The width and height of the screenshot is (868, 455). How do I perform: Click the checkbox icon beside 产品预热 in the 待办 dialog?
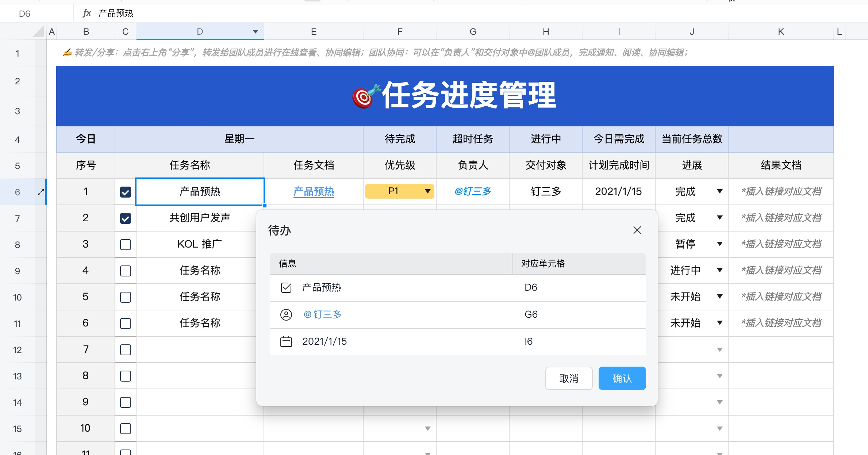pos(286,287)
